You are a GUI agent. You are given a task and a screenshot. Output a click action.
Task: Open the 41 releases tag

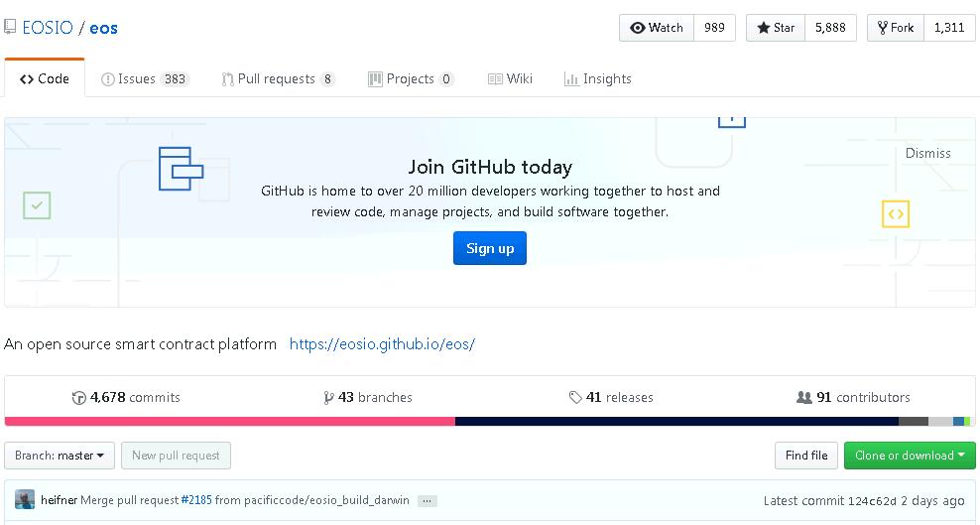(x=611, y=397)
